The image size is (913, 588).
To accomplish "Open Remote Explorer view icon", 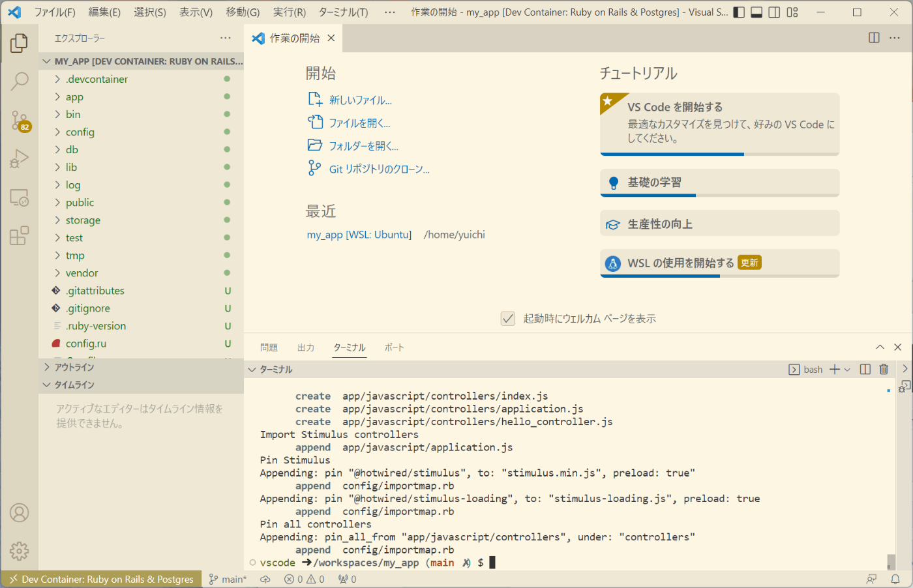I will (x=19, y=197).
